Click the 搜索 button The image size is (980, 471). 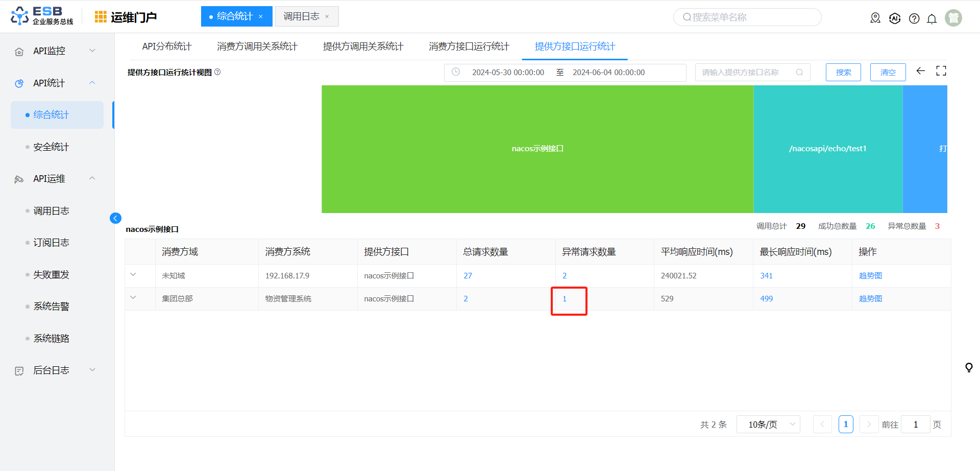point(843,73)
